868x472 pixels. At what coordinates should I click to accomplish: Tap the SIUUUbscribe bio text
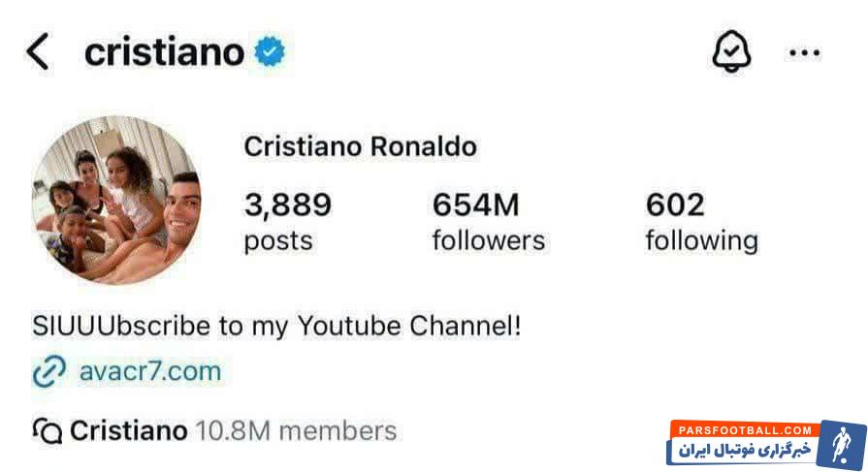click(x=277, y=326)
